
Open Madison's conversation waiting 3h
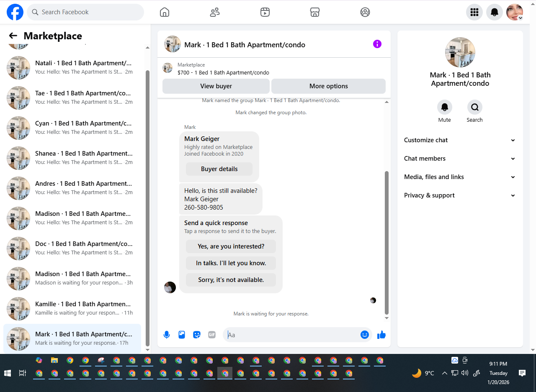[x=72, y=279]
